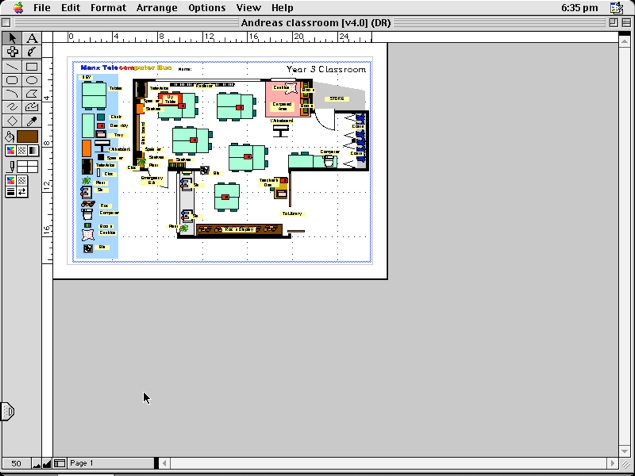635x476 pixels.
Task: Select the oval shape tool
Action: 32,80
